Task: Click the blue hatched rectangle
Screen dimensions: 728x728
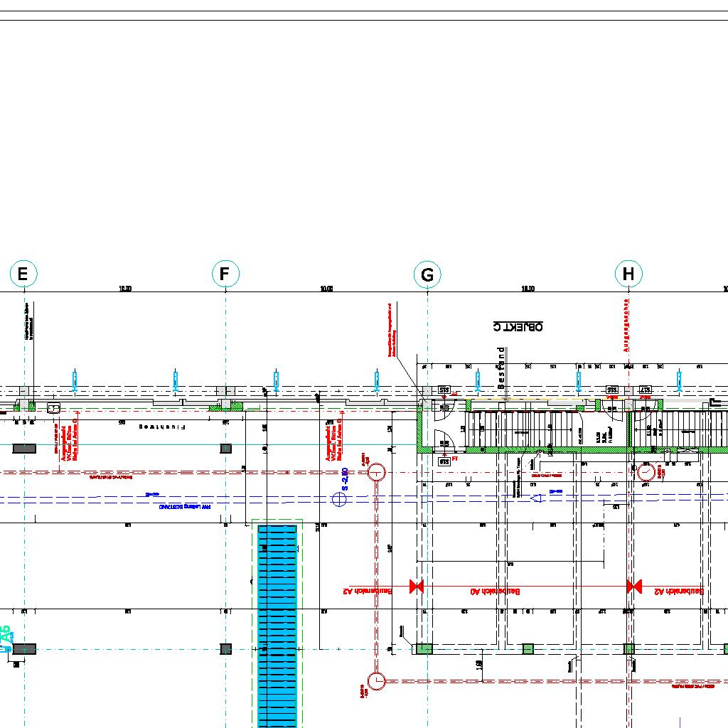Action: [x=277, y=626]
